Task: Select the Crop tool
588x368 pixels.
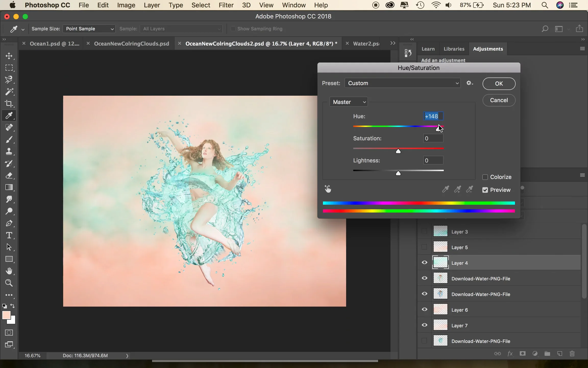Action: [9, 103]
